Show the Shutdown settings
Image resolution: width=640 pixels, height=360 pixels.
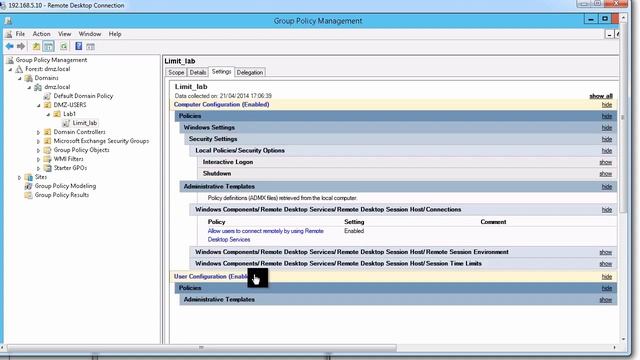coord(606,174)
